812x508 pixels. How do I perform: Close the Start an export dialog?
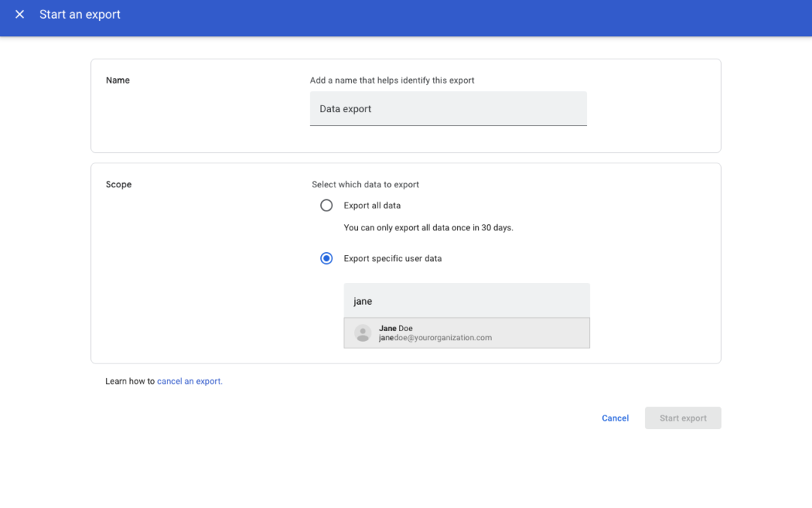coord(20,14)
